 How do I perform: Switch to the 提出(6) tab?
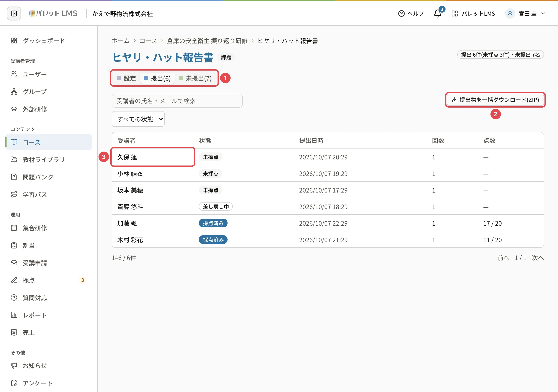tap(157, 78)
